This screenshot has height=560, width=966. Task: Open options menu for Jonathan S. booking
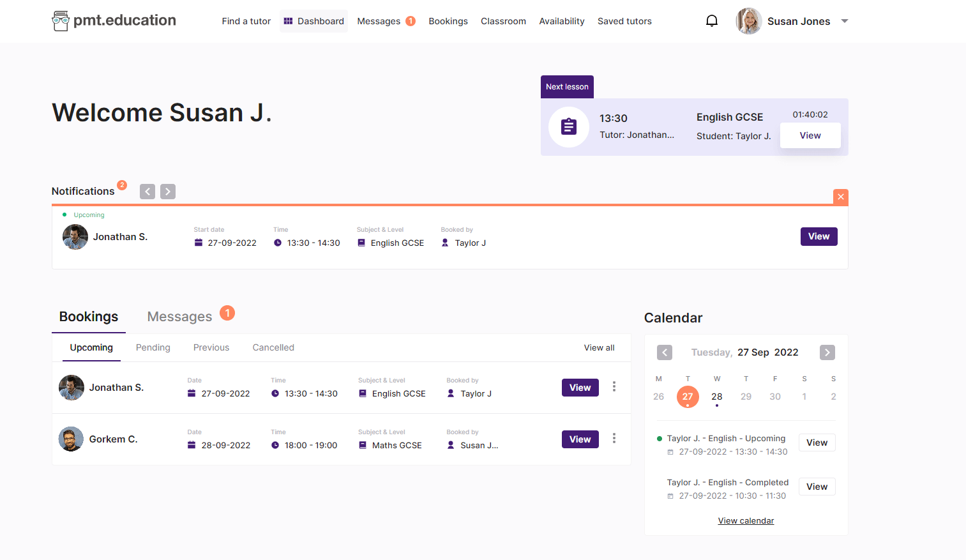(614, 387)
